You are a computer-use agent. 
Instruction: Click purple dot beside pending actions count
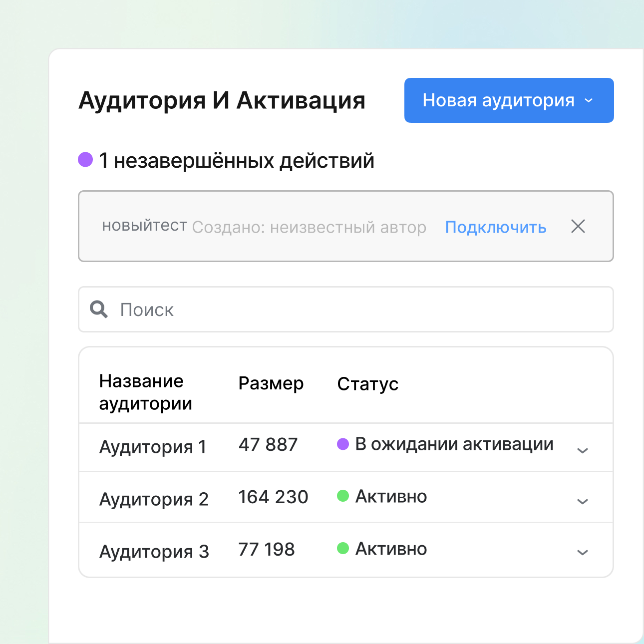tap(85, 160)
